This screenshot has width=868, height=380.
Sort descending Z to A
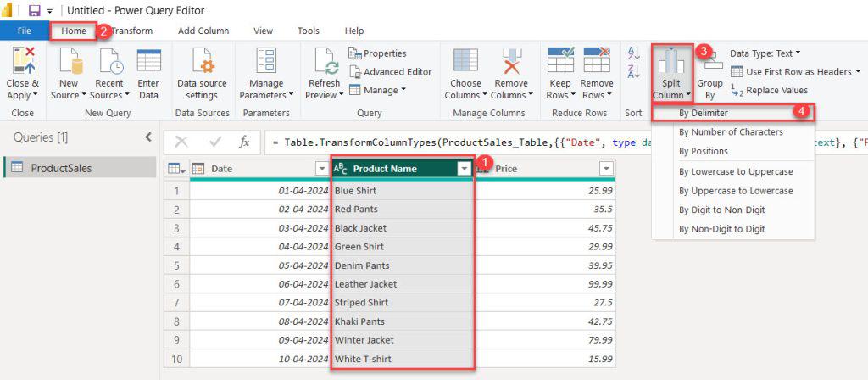(x=634, y=71)
